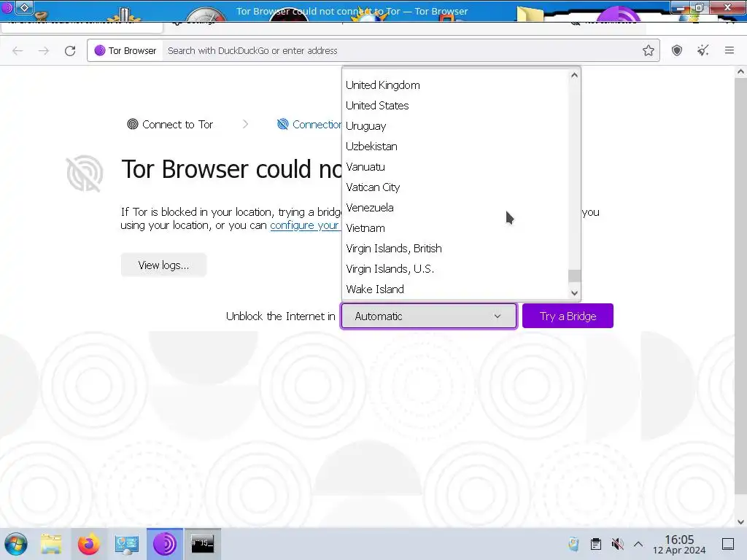Viewport: 747px width, 560px height.
Task: Select United Kingdom from the country list
Action: pos(455,85)
